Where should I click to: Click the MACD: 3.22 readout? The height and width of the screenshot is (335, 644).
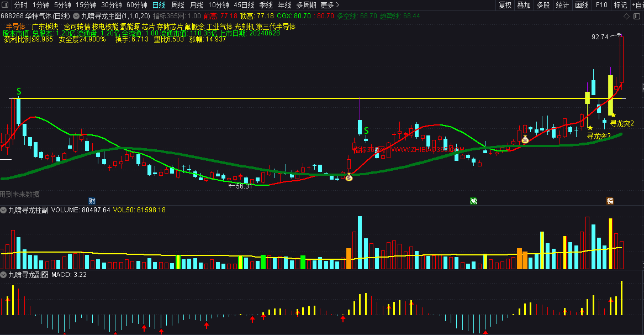coord(69,275)
